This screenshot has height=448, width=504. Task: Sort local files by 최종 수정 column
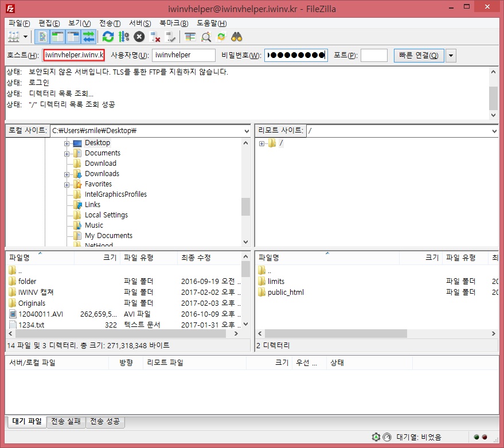[x=209, y=258]
